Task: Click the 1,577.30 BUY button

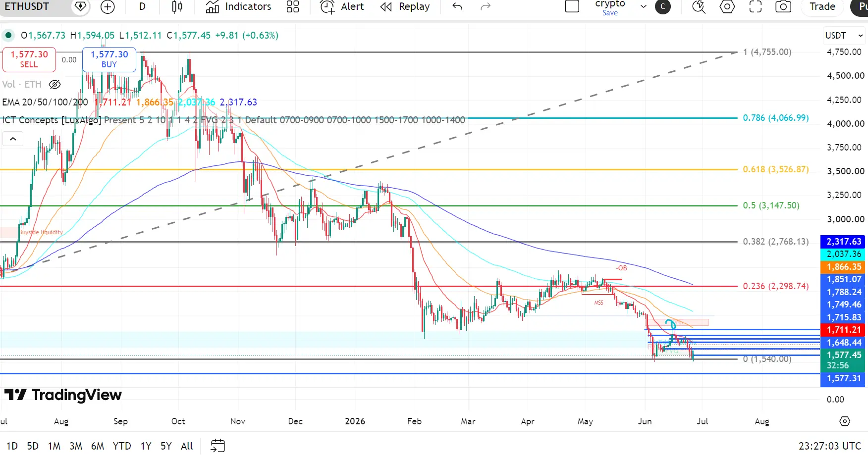Action: tap(109, 59)
